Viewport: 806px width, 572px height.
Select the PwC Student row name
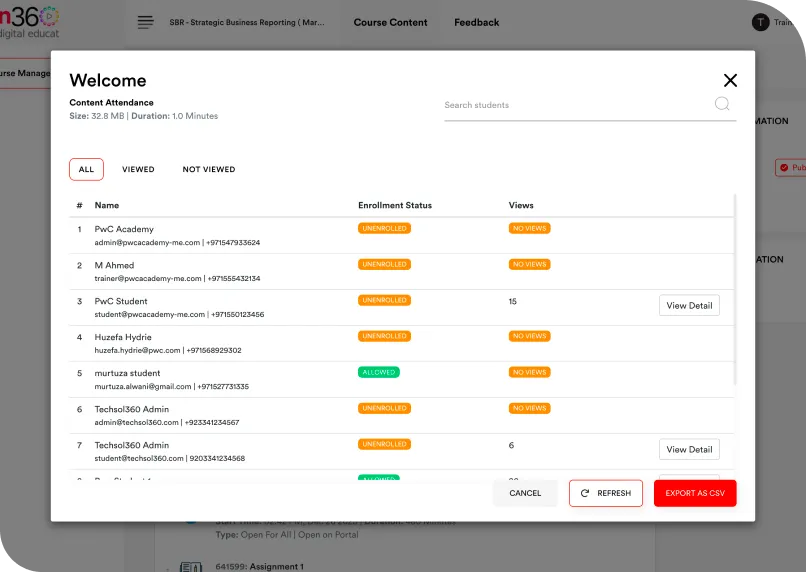pyautogui.click(x=121, y=301)
